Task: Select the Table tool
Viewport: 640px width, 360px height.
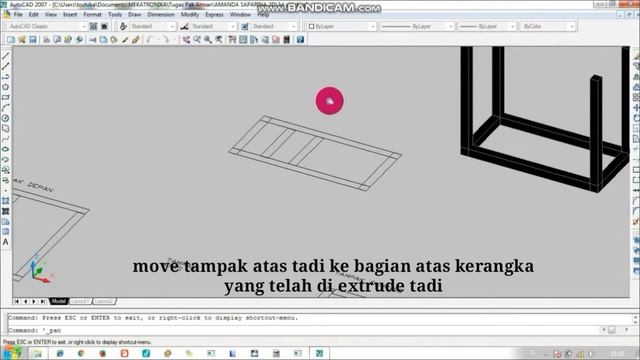Action: (6, 232)
